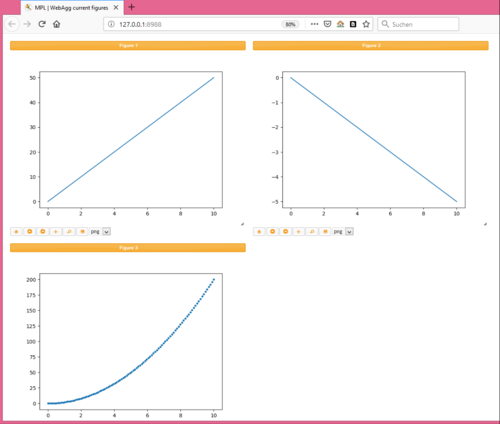Viewport: 500px width, 424px height.
Task: Select the Pan tool under Figure 1
Action: tap(56, 231)
